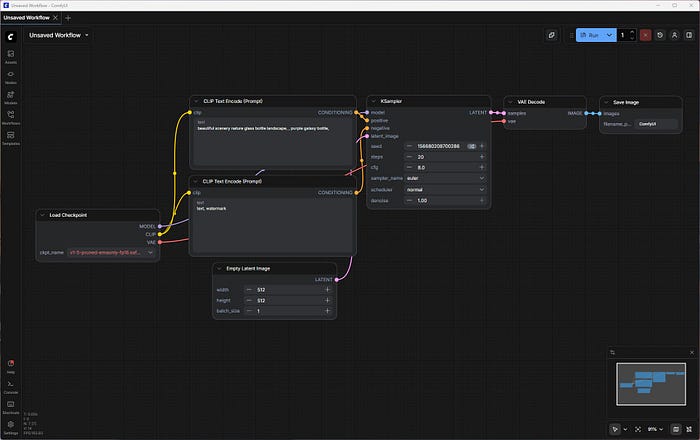Open the cursor mode dropdown arrow
Image resolution: width=700 pixels, height=440 pixels.
(x=625, y=429)
